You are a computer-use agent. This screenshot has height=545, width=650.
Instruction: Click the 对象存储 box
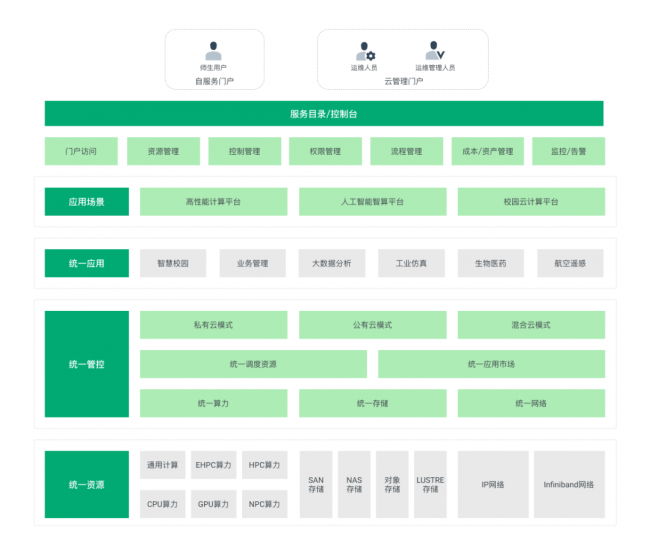click(x=392, y=484)
